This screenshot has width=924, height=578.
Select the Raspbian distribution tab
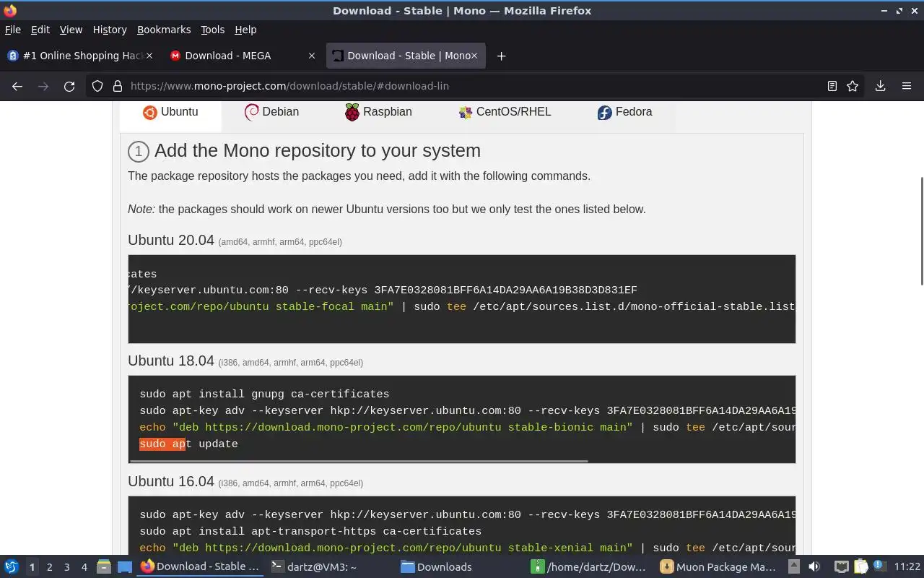click(378, 112)
